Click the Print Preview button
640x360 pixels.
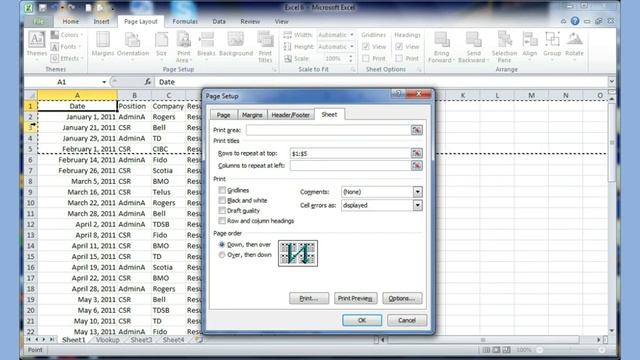tap(355, 298)
